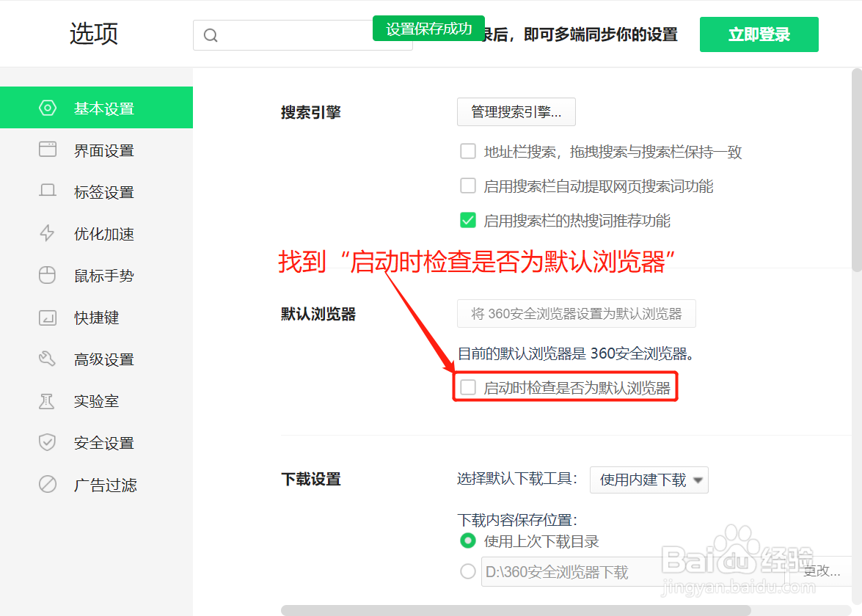Image resolution: width=862 pixels, height=616 pixels.
Task: Open 标签设置 in the sidebar
Action: coord(104,192)
